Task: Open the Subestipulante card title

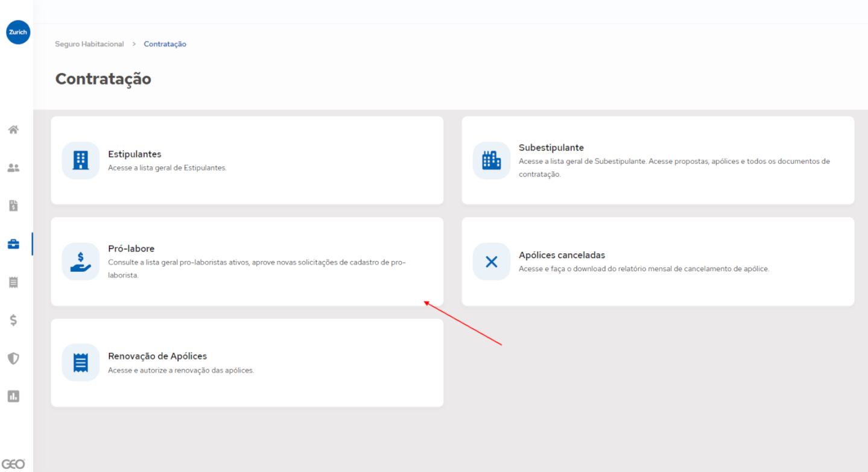Action: pyautogui.click(x=551, y=148)
